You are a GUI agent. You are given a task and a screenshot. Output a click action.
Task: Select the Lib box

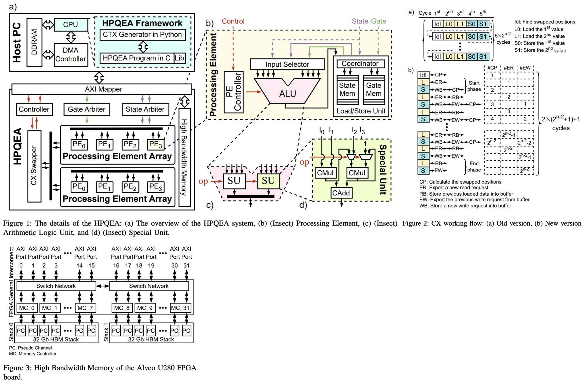pos(179,58)
